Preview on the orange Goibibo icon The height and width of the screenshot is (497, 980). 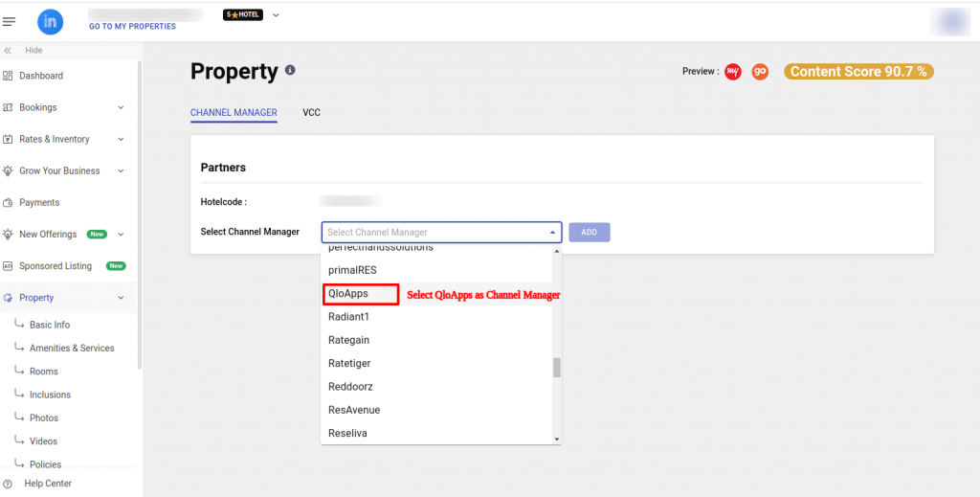click(x=760, y=72)
